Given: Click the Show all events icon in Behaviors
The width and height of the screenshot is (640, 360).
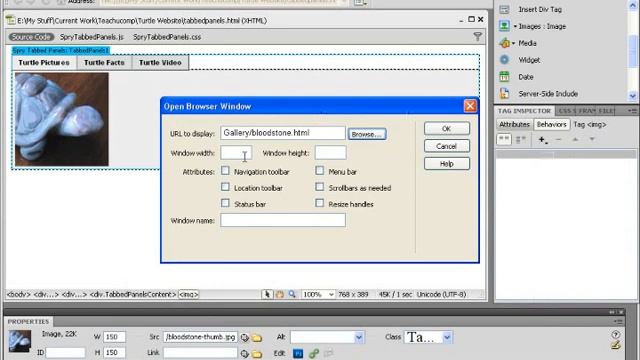Looking at the screenshot, I should (x=521, y=140).
